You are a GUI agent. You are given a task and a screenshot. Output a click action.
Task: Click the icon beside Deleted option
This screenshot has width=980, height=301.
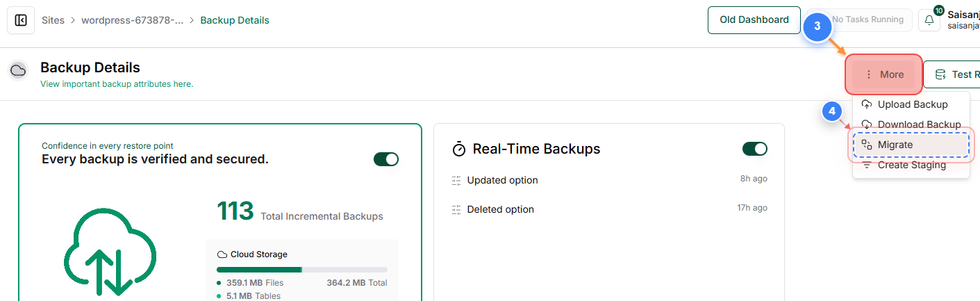coord(456,209)
